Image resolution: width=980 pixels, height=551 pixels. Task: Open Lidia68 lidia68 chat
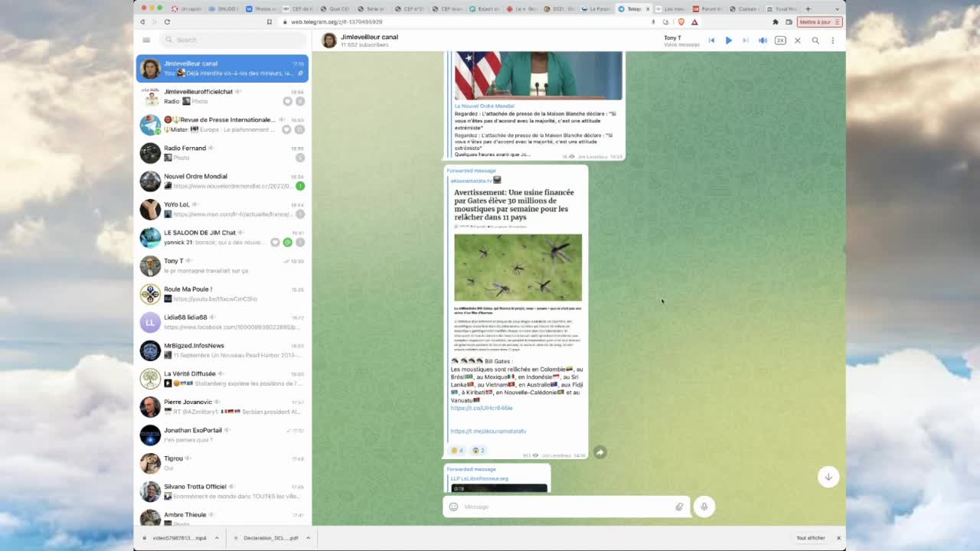pyautogui.click(x=223, y=322)
